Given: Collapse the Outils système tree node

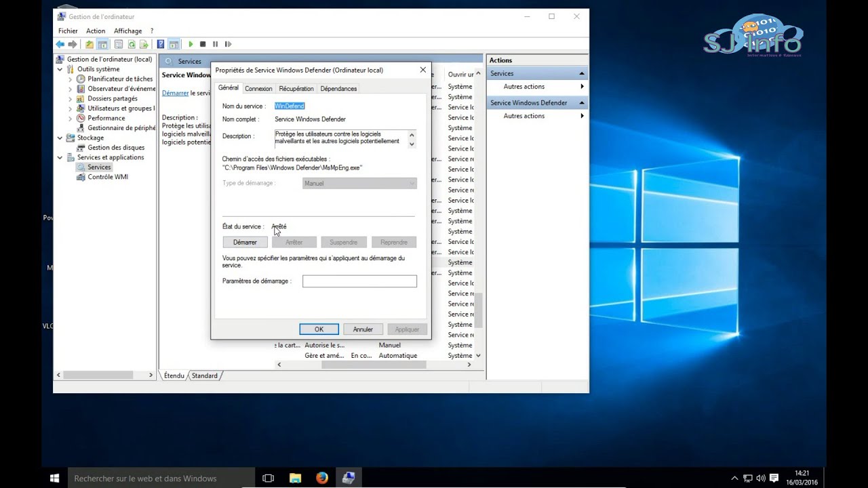Looking at the screenshot, I should (x=60, y=69).
